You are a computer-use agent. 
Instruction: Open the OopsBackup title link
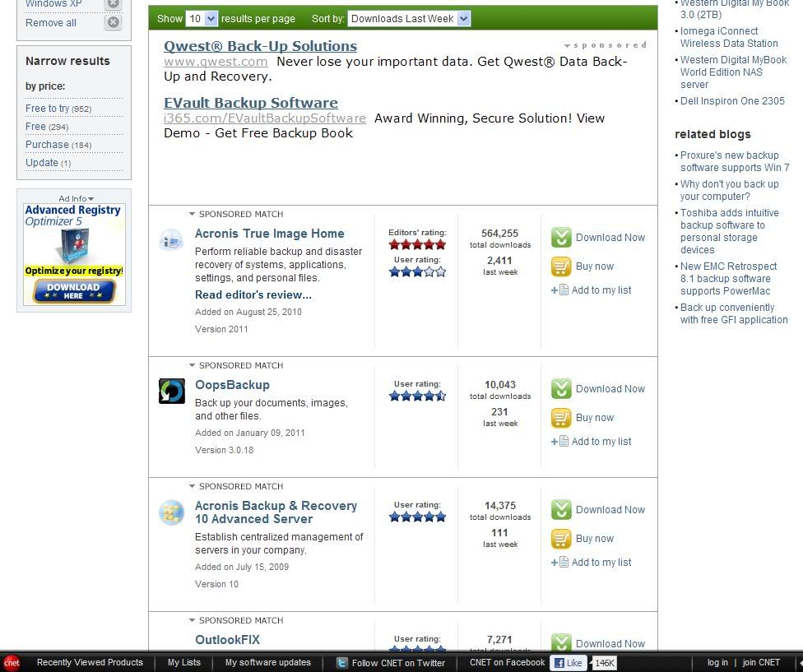click(232, 385)
